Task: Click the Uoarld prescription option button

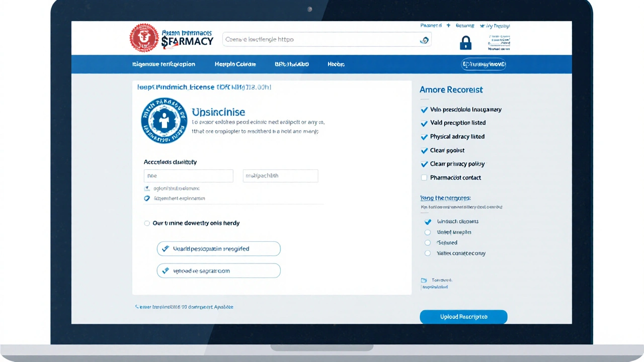Action: (x=218, y=249)
